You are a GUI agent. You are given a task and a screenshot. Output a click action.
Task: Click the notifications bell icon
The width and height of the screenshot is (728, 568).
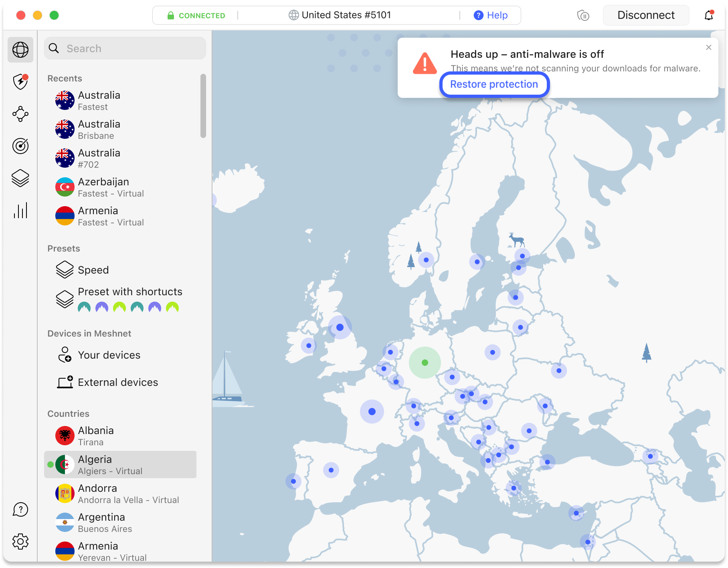708,15
